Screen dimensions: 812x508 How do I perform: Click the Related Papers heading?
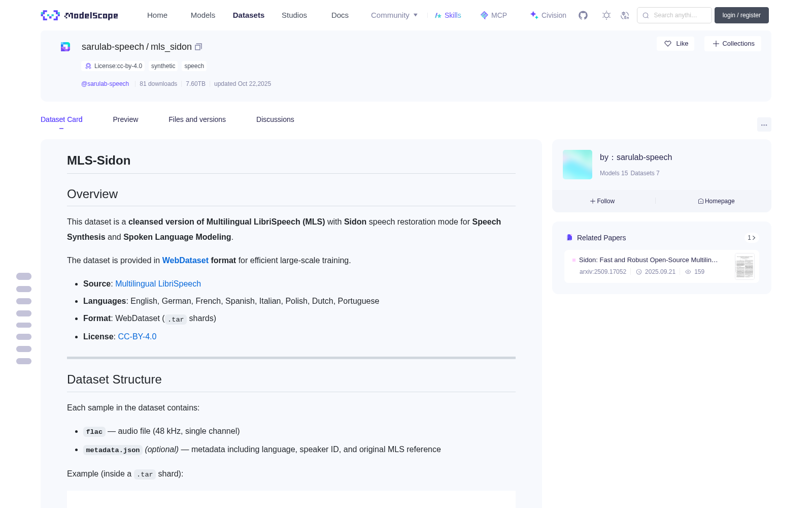pos(601,238)
